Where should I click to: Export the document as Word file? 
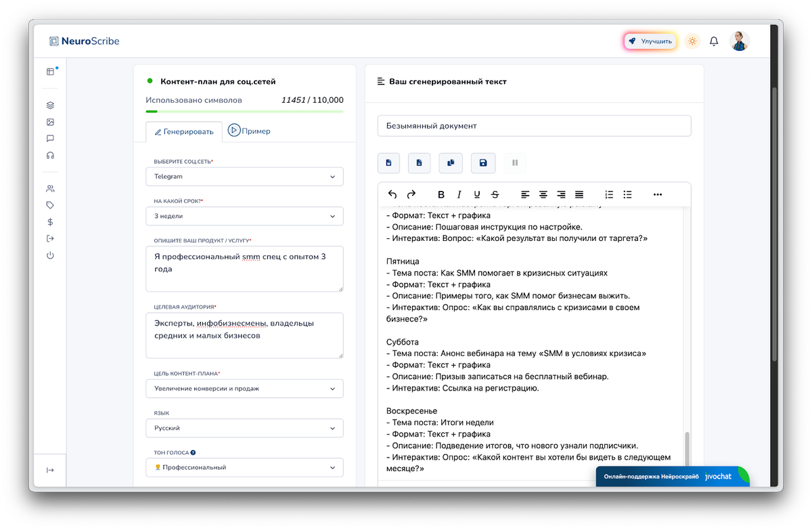click(388, 162)
